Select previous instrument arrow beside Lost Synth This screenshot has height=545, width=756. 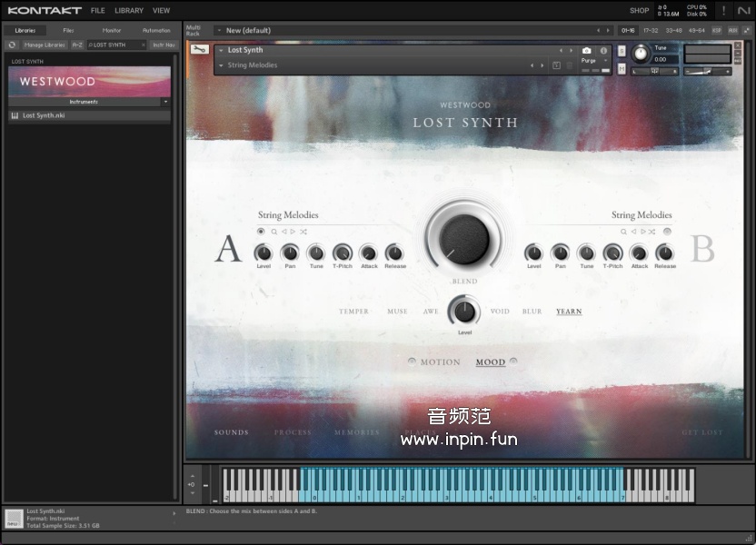click(561, 50)
